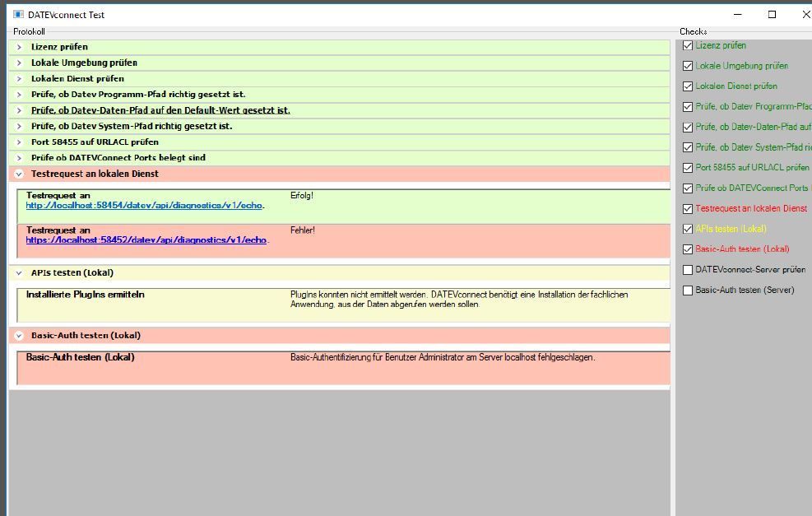
Task: Collapse the 'APIs testen (Lokal)' section
Action: (19, 273)
